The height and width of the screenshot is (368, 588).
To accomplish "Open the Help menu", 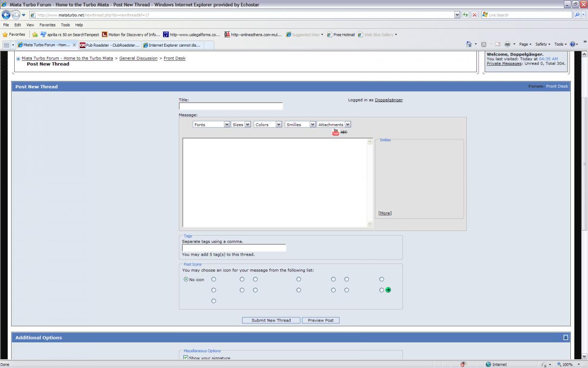I will 79,25.
